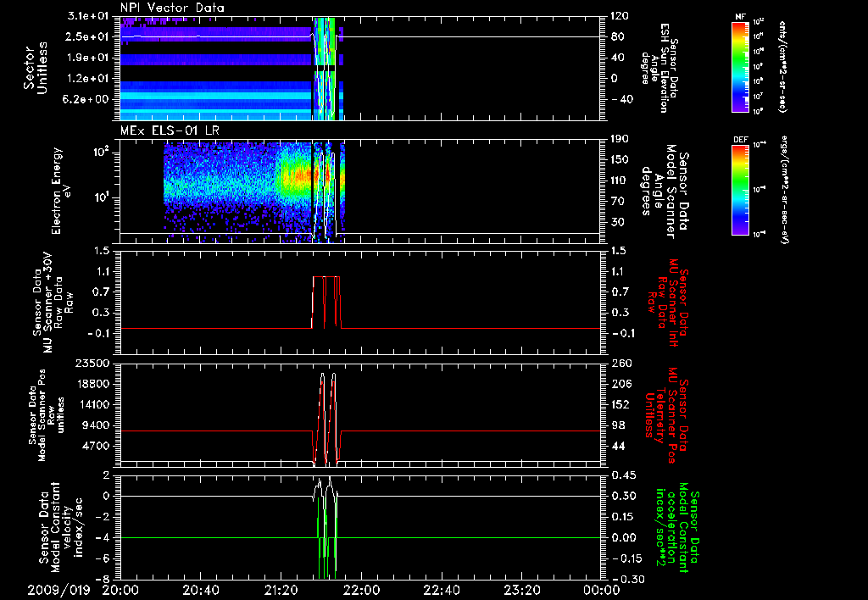Screen dimensions: 868x600
Task: Click the 23500 scanner position tick label
Action: [x=93, y=363]
